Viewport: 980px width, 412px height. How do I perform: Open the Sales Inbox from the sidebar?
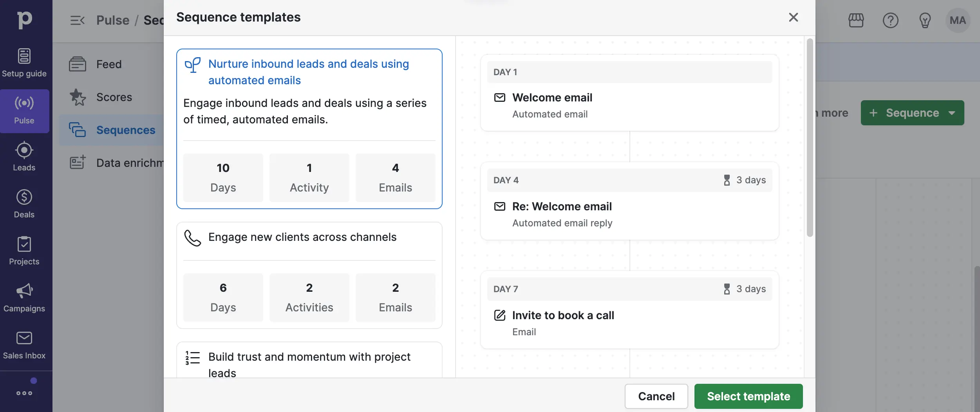(x=24, y=344)
